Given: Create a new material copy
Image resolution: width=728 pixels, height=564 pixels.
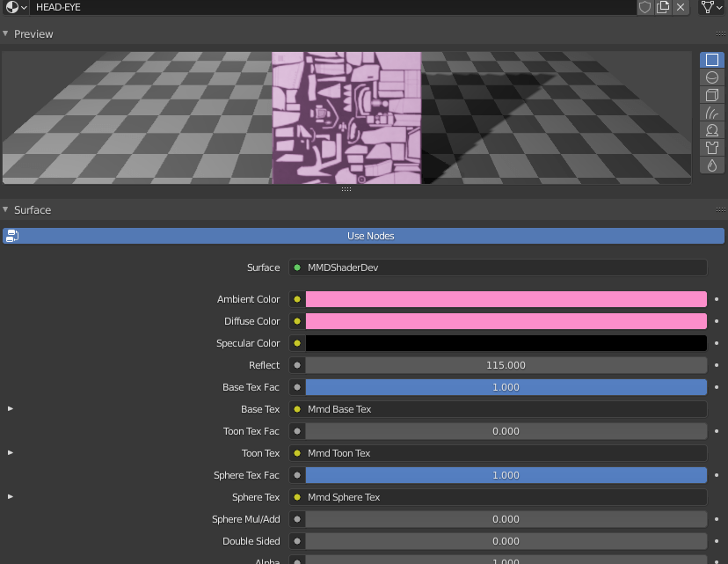Looking at the screenshot, I should (x=663, y=7).
